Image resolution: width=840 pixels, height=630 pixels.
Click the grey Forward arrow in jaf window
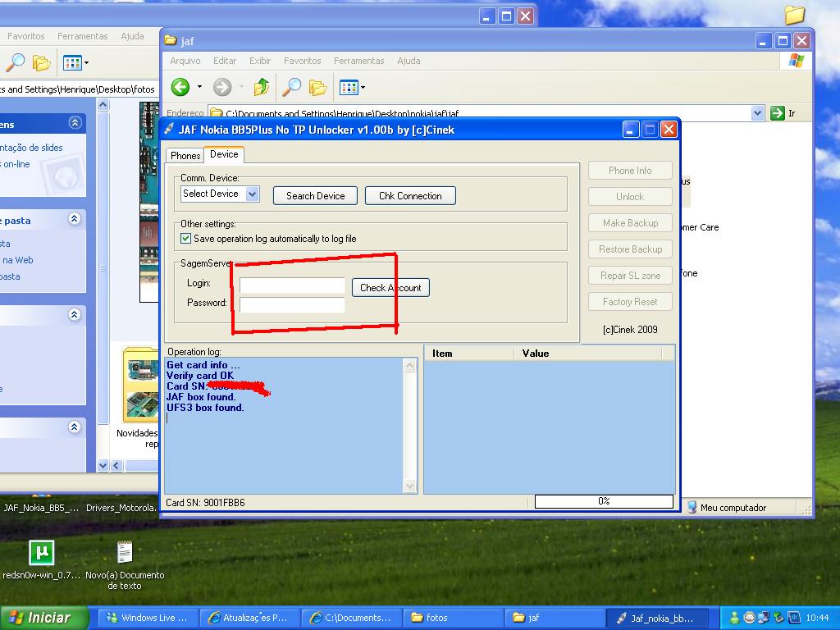pos(222,87)
